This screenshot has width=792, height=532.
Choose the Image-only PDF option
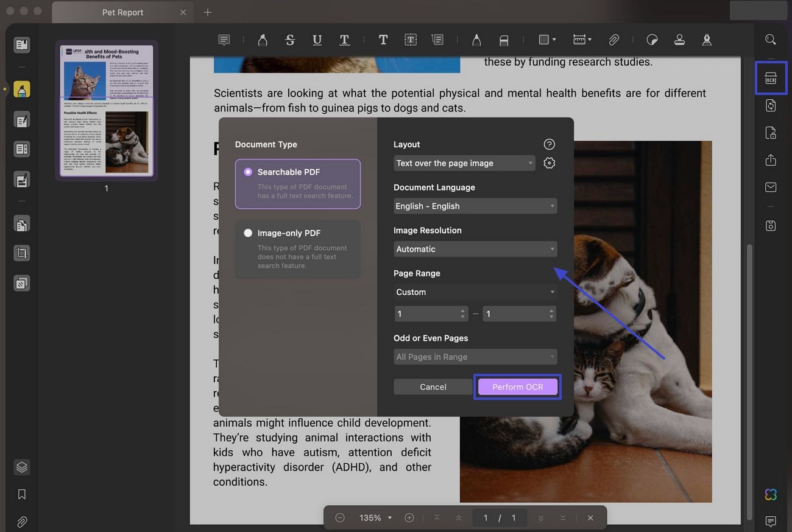pyautogui.click(x=297, y=248)
